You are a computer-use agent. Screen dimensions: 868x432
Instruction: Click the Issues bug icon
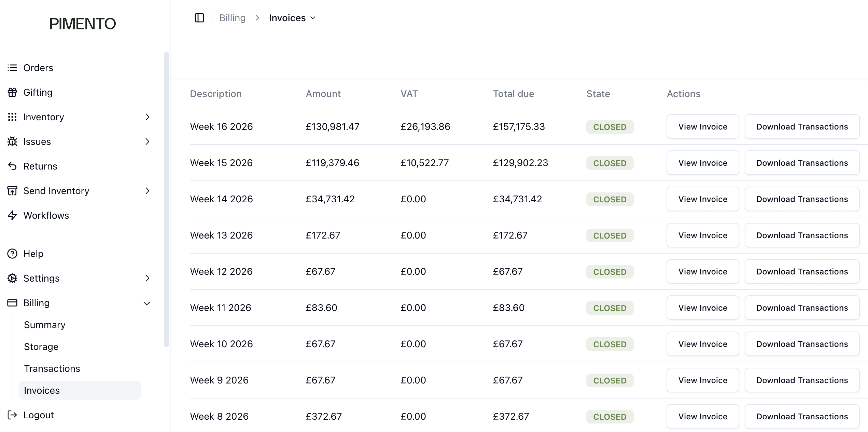[x=12, y=141]
